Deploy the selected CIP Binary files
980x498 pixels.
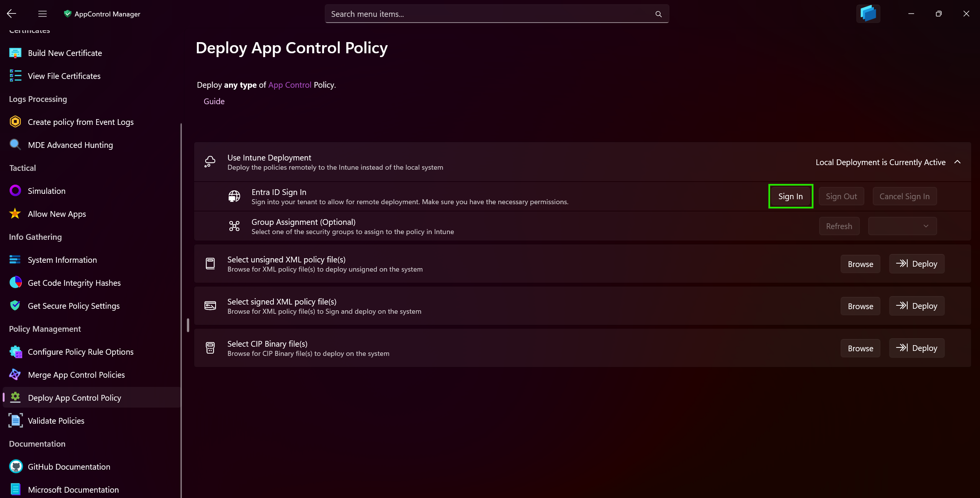(x=917, y=348)
